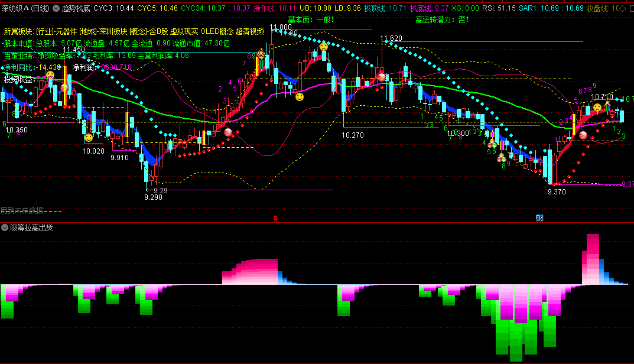Click the 所属板块 sector info line
634x364 pixels.
134,31
